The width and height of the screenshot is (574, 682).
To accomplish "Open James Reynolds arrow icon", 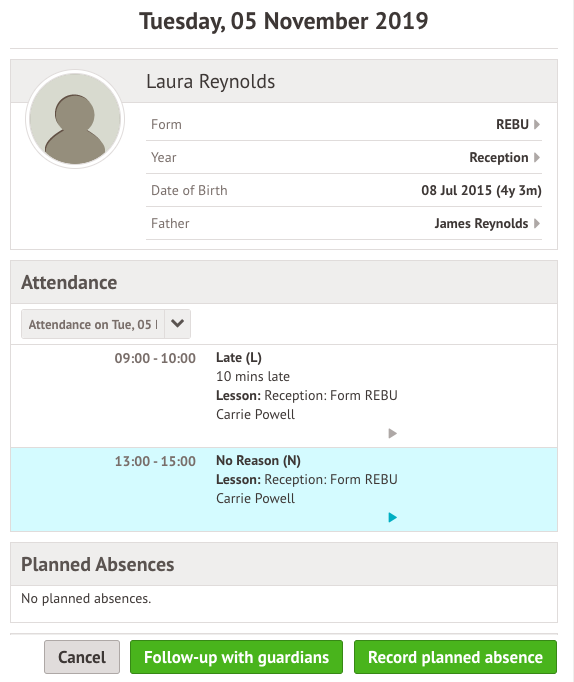I will [537, 224].
